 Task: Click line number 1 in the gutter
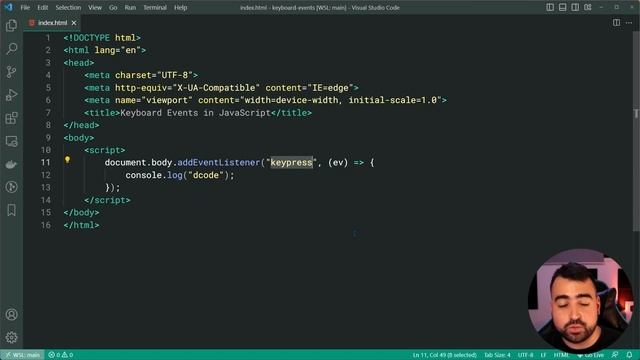[48, 38]
